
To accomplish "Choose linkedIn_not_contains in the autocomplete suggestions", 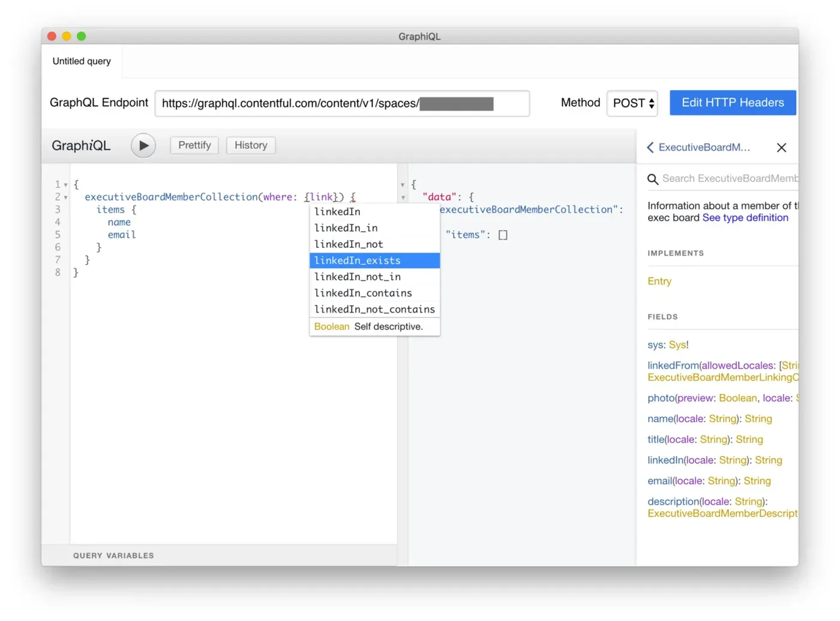I will (x=374, y=309).
